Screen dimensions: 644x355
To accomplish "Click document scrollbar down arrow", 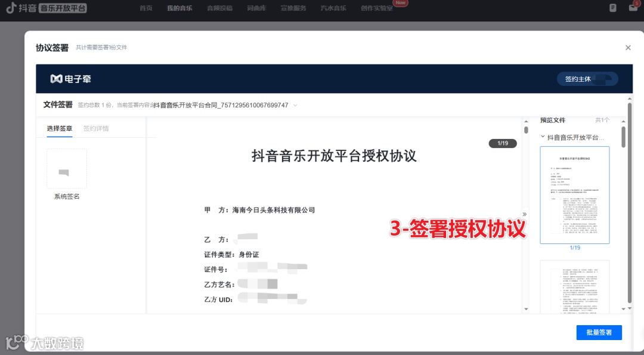I will point(526,309).
